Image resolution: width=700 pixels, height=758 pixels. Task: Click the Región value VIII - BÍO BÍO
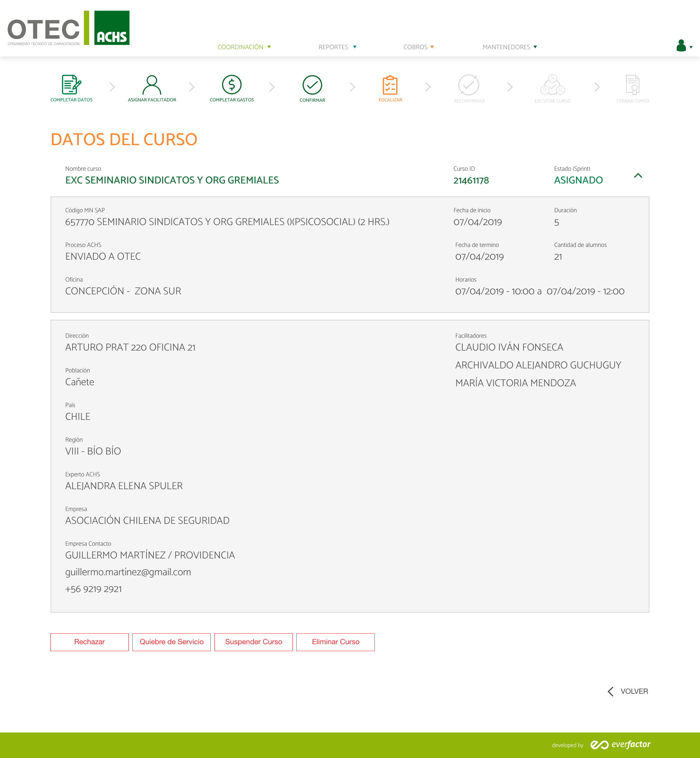[93, 451]
